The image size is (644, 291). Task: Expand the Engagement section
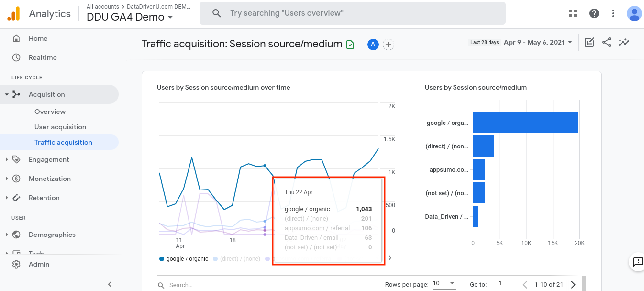click(x=49, y=159)
